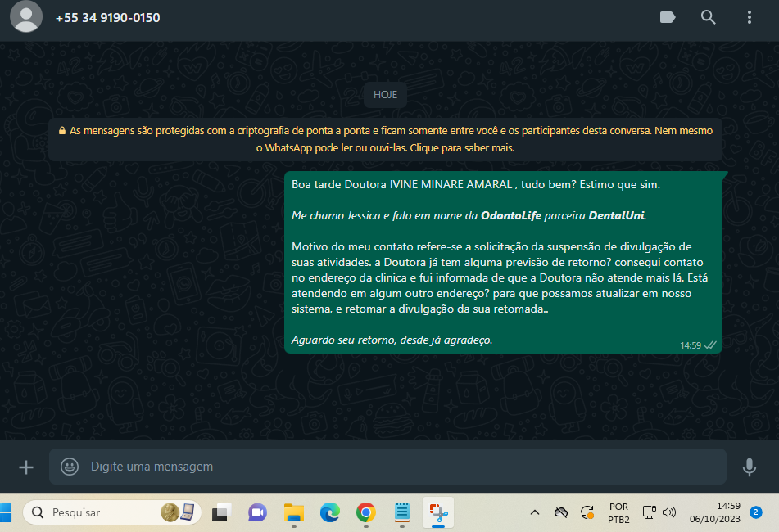779x532 pixels.
Task: Open the clock showing 06/10/2023
Action: [714, 512]
